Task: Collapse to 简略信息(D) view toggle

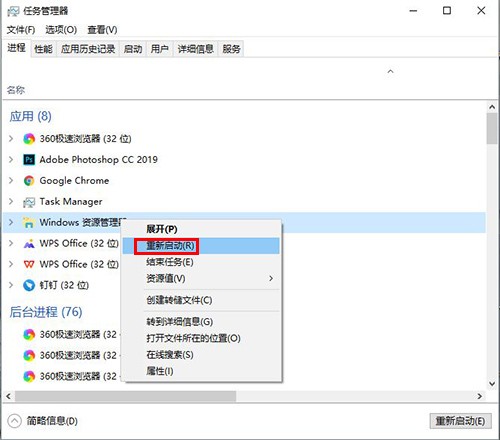Action: pyautogui.click(x=14, y=421)
